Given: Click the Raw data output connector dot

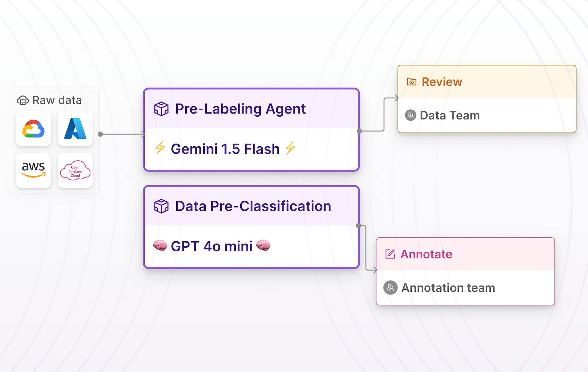Looking at the screenshot, I should [100, 134].
